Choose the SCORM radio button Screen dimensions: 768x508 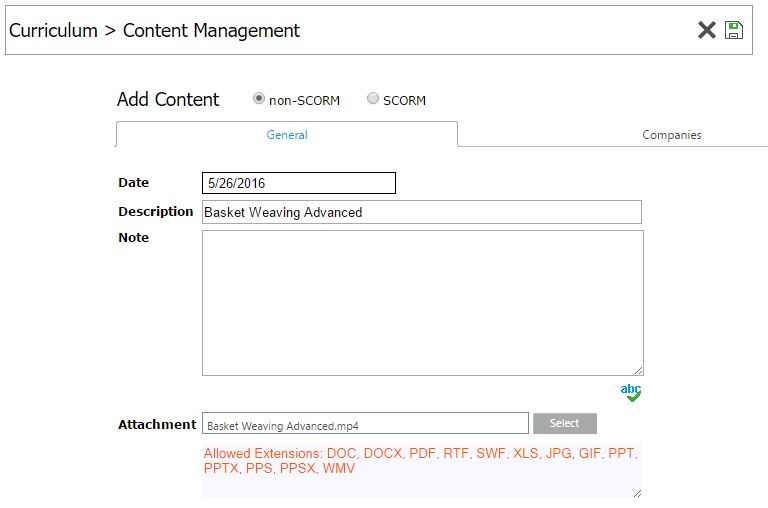pos(373,99)
